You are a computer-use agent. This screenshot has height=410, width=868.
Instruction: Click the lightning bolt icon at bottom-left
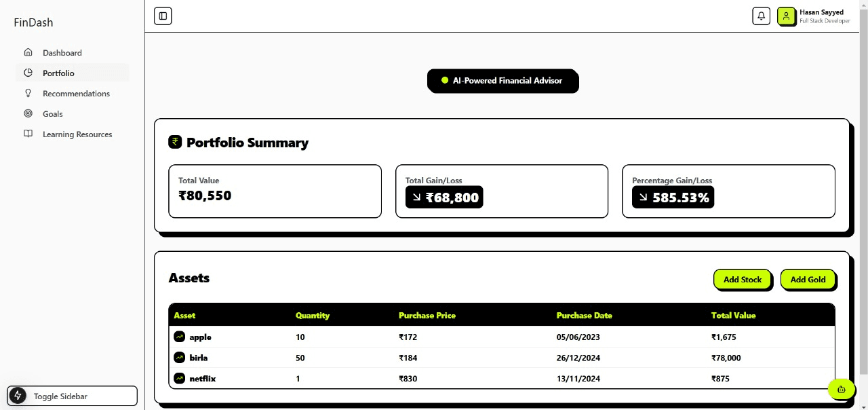pyautogui.click(x=18, y=396)
